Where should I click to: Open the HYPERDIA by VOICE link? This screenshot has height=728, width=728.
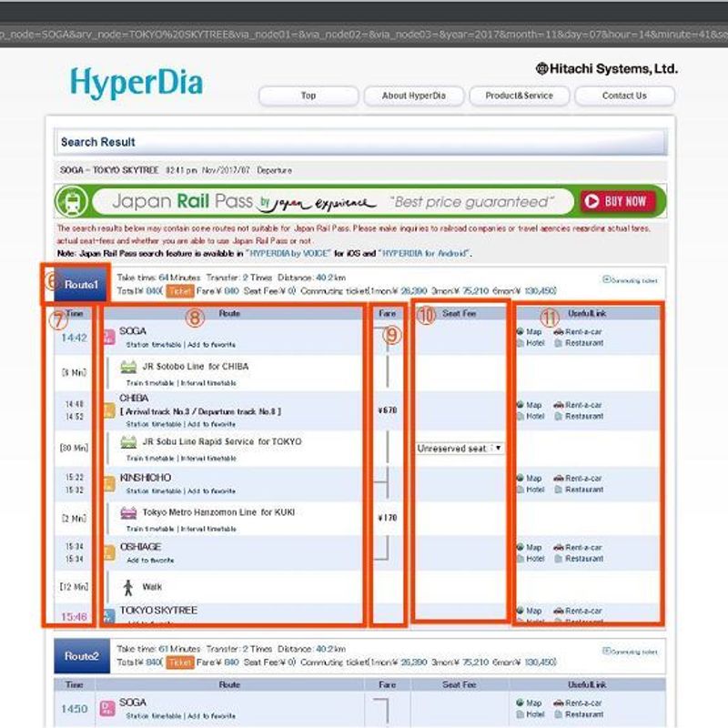[x=289, y=254]
